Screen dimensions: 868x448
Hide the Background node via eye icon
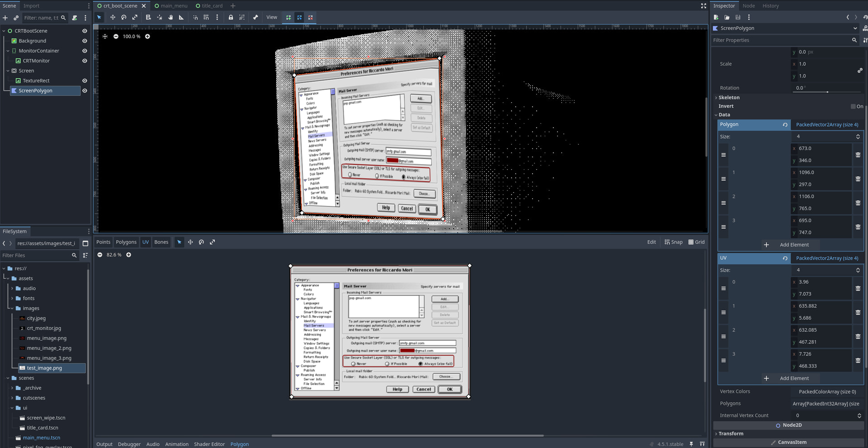pos(85,41)
